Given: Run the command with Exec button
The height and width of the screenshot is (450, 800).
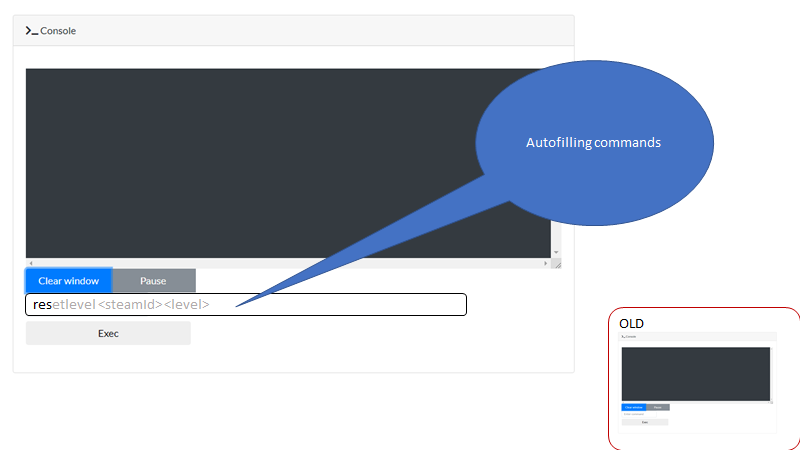Looking at the screenshot, I should tap(108, 333).
